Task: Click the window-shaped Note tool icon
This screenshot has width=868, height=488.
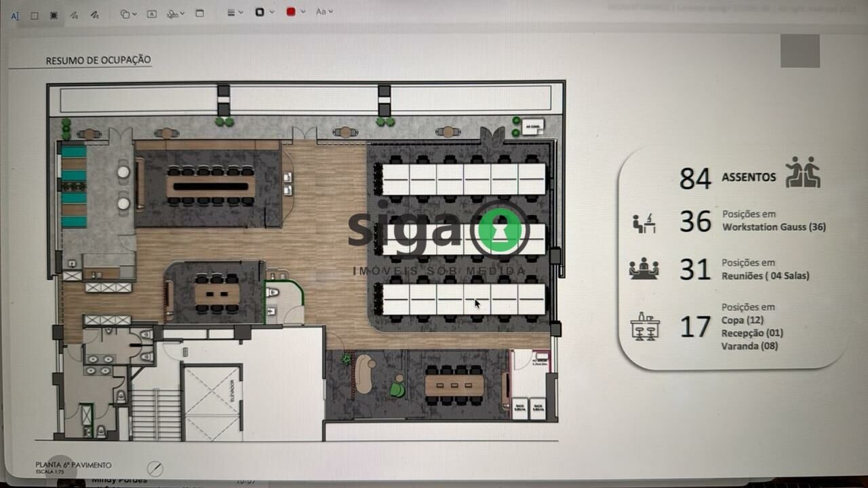Action: [x=199, y=13]
